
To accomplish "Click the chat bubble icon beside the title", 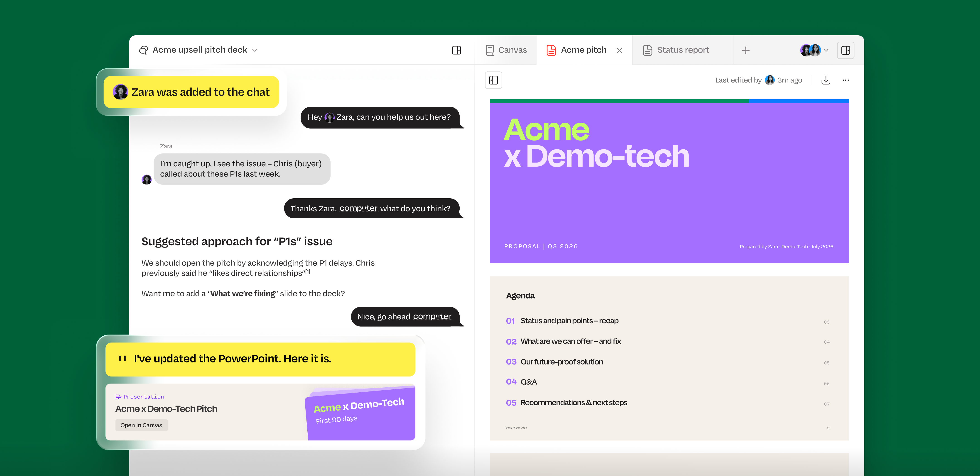I will click(x=143, y=50).
